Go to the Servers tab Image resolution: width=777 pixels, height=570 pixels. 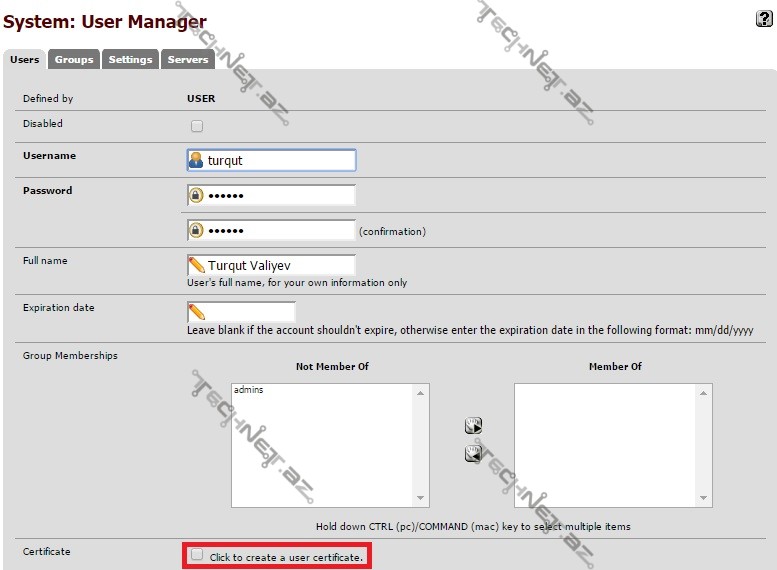188,60
